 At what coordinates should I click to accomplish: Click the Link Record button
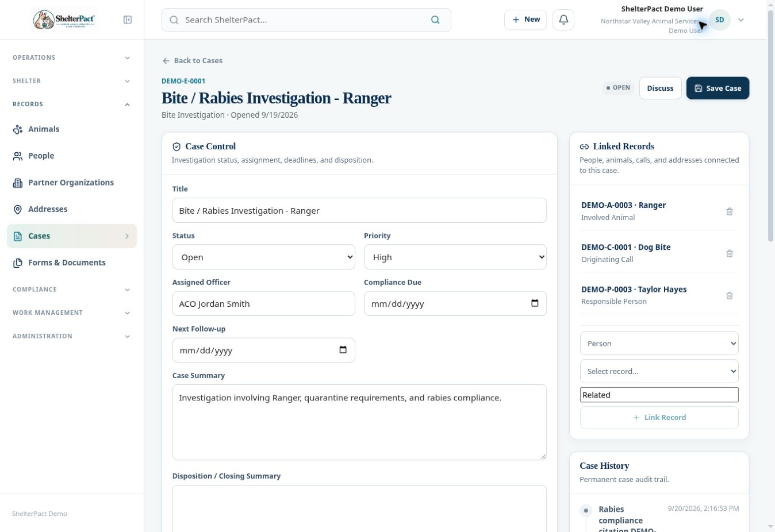(x=659, y=418)
